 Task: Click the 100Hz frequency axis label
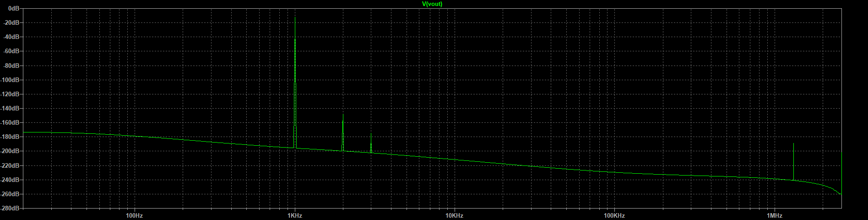(134, 215)
